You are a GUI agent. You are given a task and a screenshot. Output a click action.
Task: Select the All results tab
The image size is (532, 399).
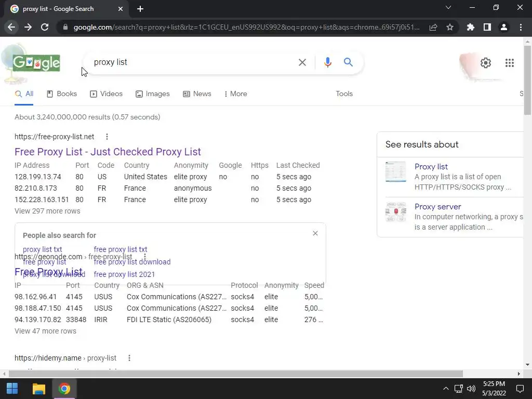[x=24, y=94]
